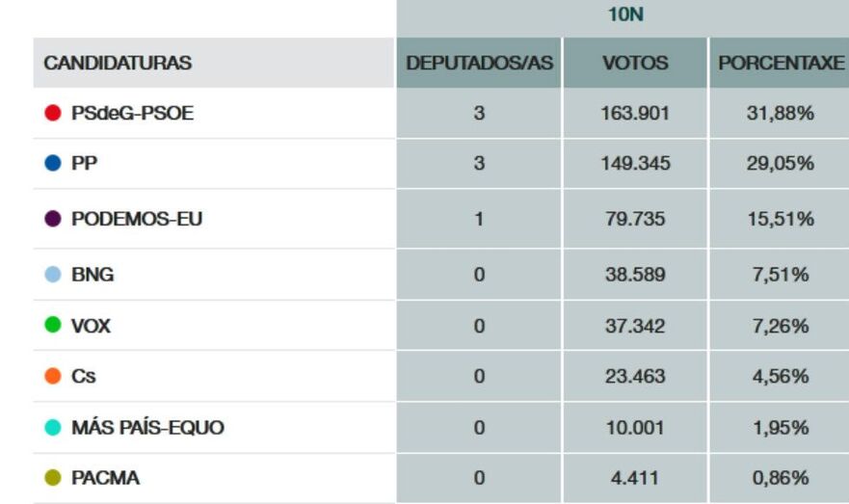Click the purple PODEMOS-EU party dot
The image size is (849, 504).
[53, 219]
